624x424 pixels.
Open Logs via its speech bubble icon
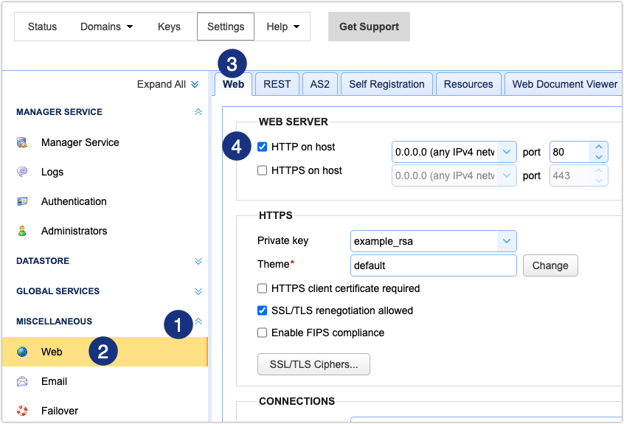tap(22, 172)
